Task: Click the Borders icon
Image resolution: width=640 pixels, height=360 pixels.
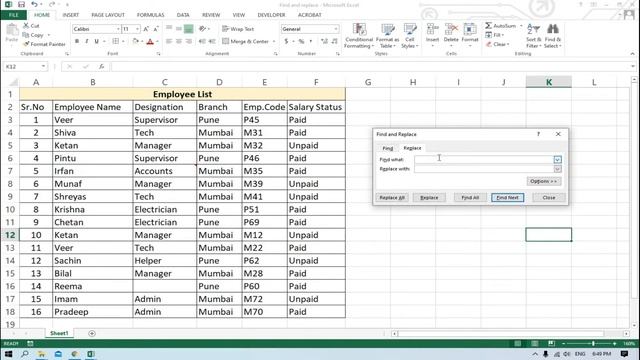Action: (116, 41)
